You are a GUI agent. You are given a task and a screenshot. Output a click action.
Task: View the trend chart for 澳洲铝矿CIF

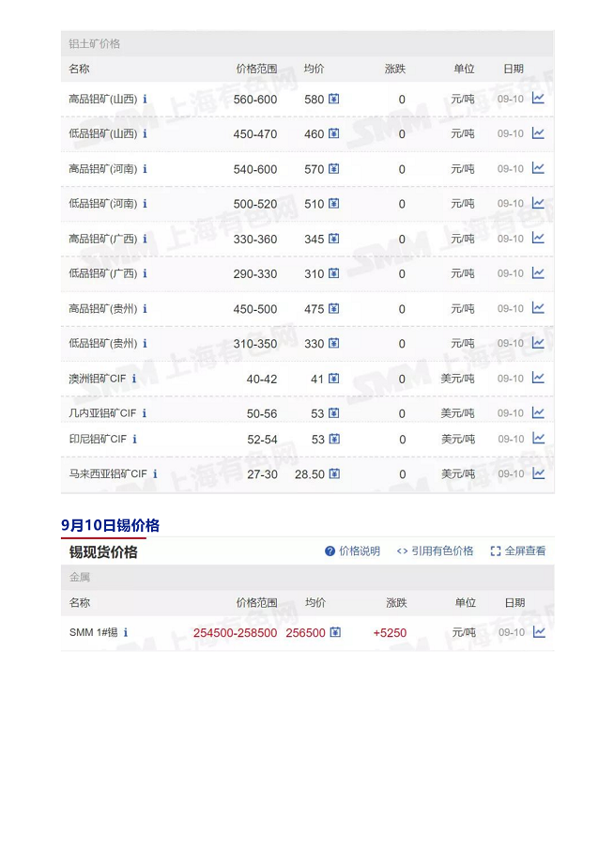tap(538, 378)
